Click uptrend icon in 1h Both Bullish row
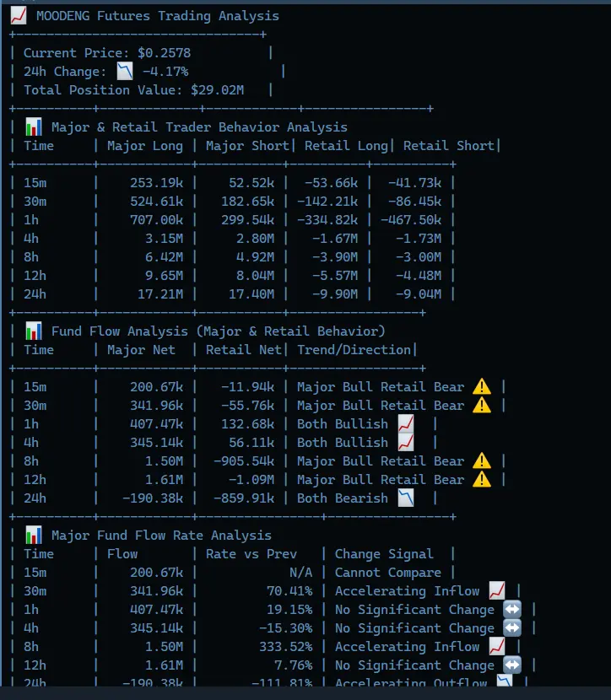Viewport: 611px width, 700px height. (x=406, y=423)
